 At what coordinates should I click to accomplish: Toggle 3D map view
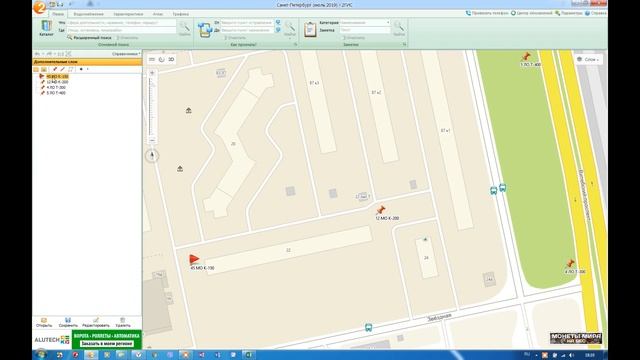[171, 60]
